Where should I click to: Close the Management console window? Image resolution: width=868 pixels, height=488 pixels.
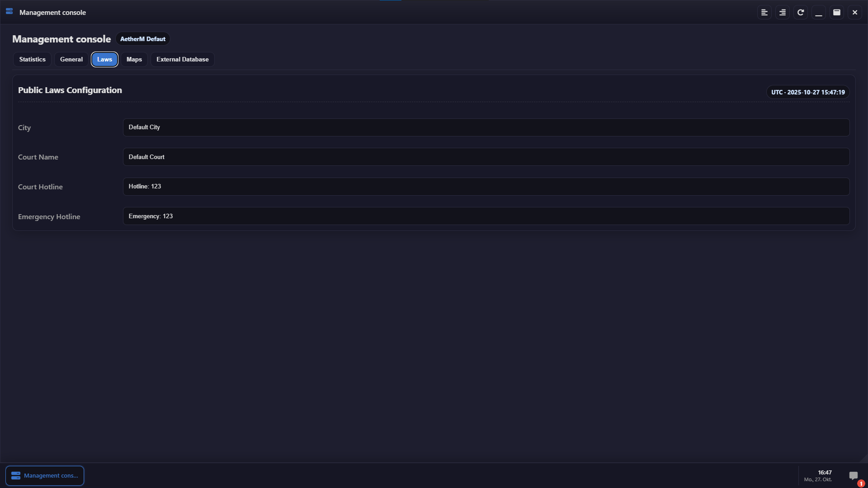[x=855, y=13]
